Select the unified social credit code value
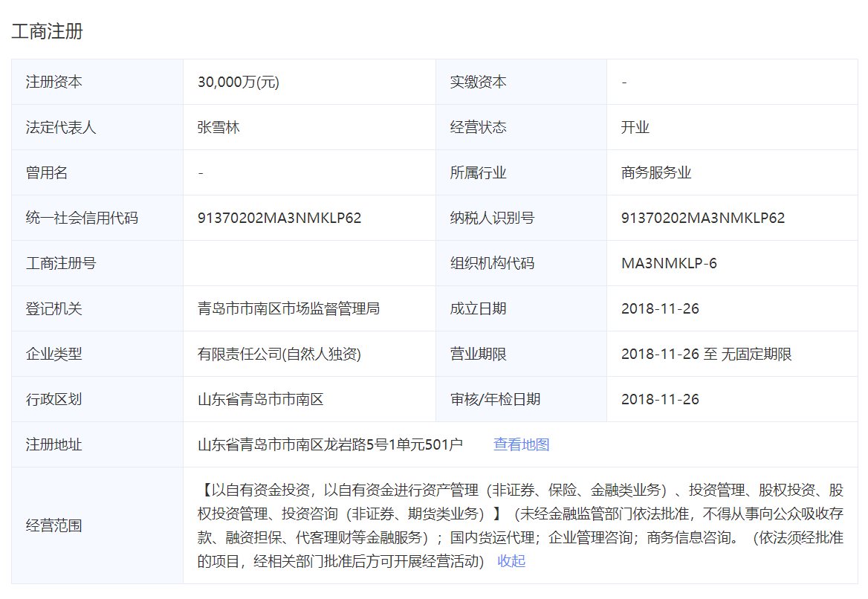 point(279,218)
